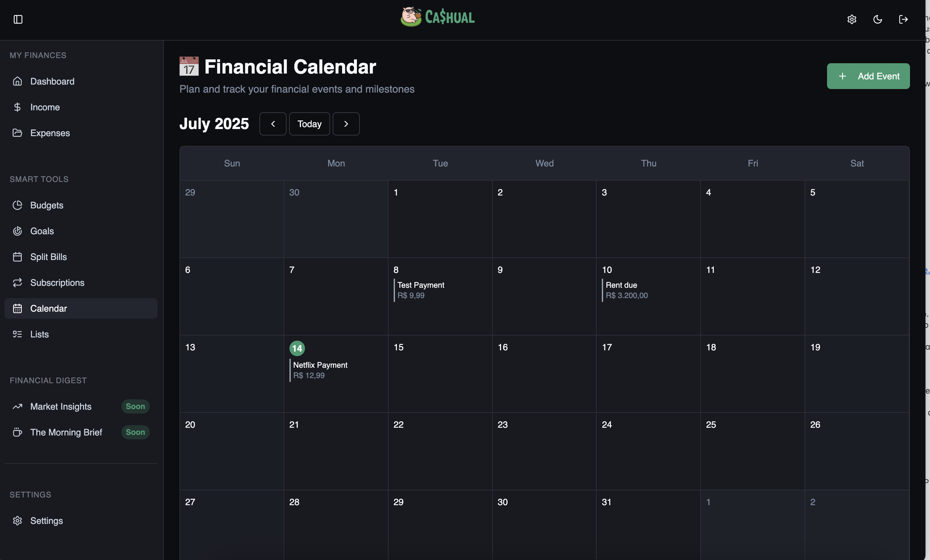The width and height of the screenshot is (930, 560).
Task: Open the Goals target icon
Action: coord(17,231)
